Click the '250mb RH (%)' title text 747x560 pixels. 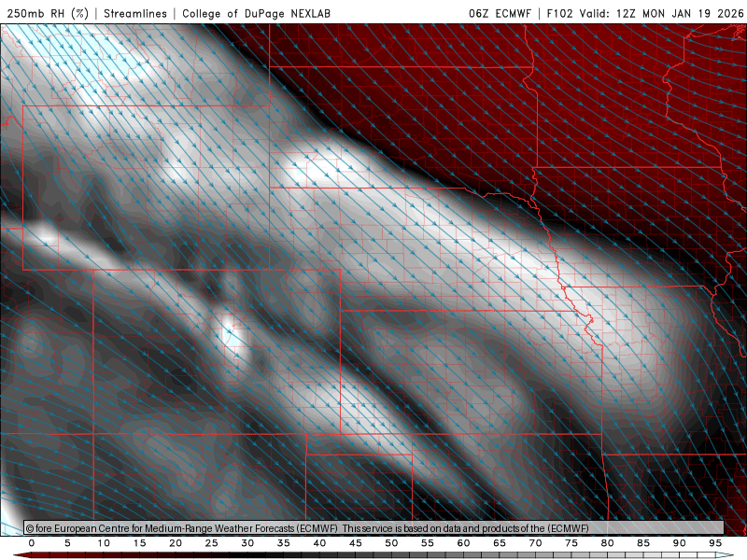(x=48, y=13)
